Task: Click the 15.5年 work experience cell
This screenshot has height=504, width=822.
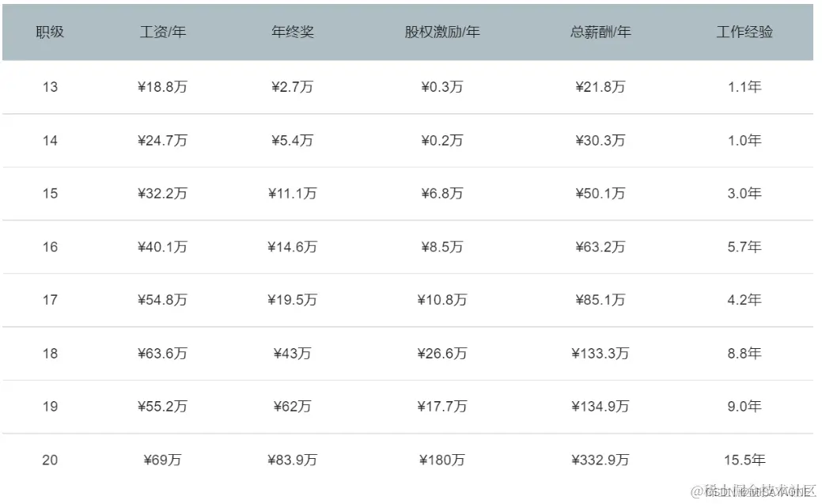Action: point(744,460)
